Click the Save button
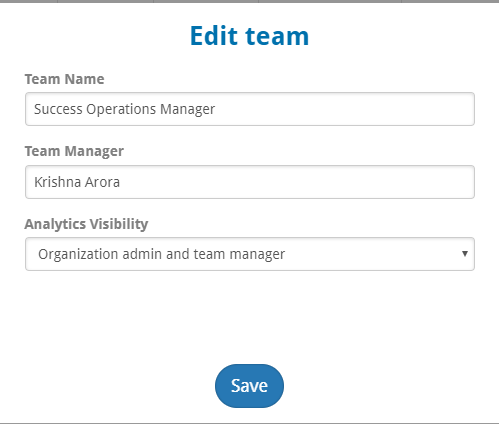This screenshot has width=499, height=424. point(249,386)
